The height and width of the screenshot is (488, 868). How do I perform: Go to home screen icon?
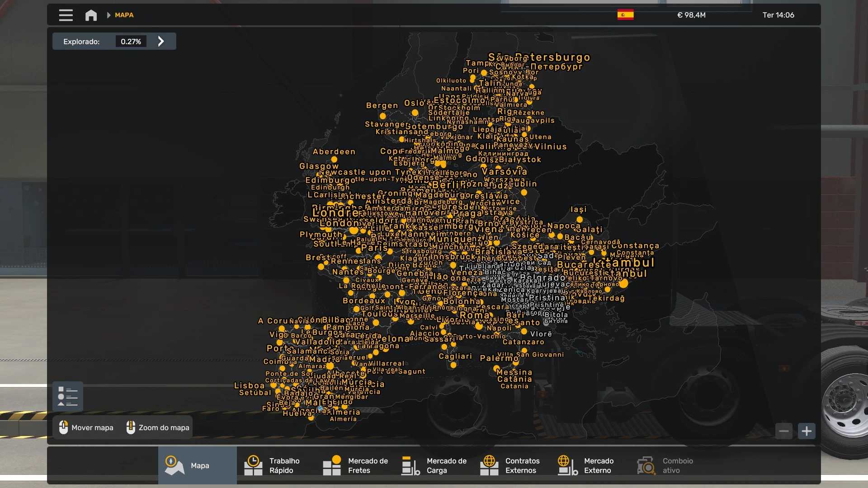coord(91,15)
